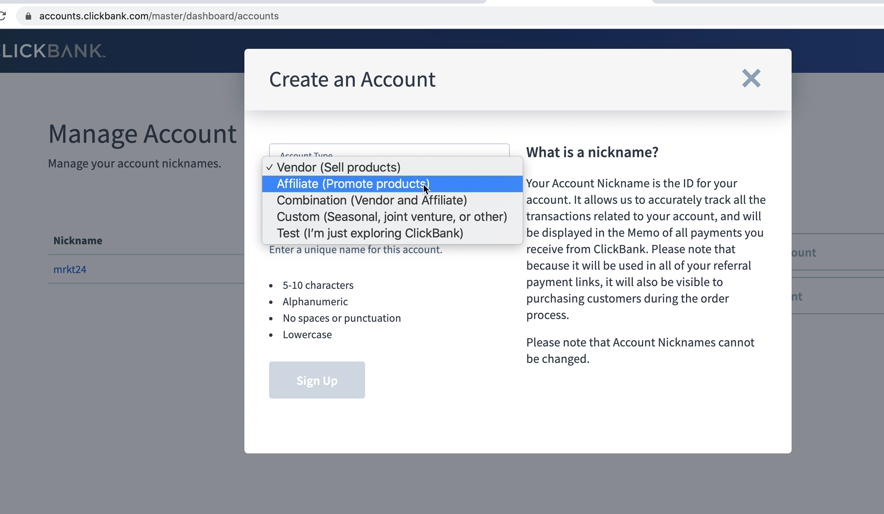Pick Combination (Vendor and Affiliate) option

coord(392,200)
